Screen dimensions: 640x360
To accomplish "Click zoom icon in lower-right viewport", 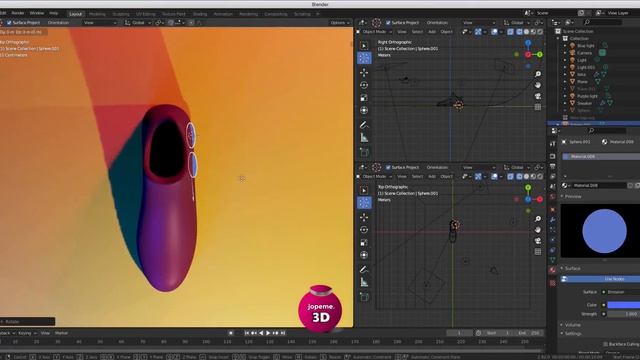I will [x=538, y=219].
